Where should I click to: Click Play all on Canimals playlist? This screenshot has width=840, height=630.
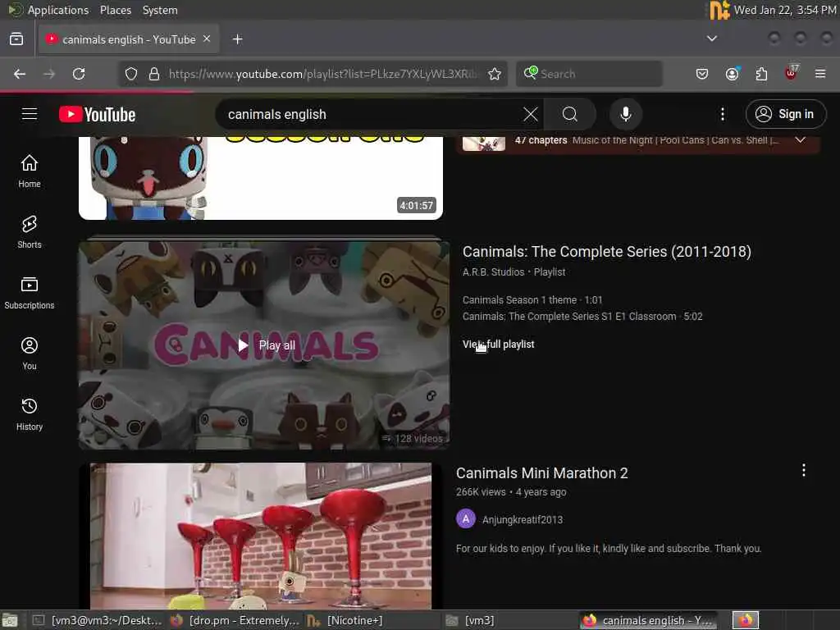tap(267, 345)
